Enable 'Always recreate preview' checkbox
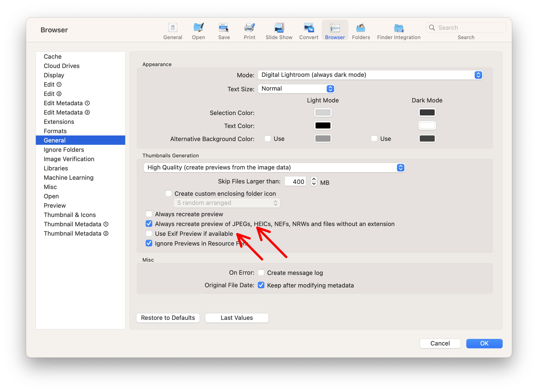This screenshot has height=392, width=538. point(149,214)
